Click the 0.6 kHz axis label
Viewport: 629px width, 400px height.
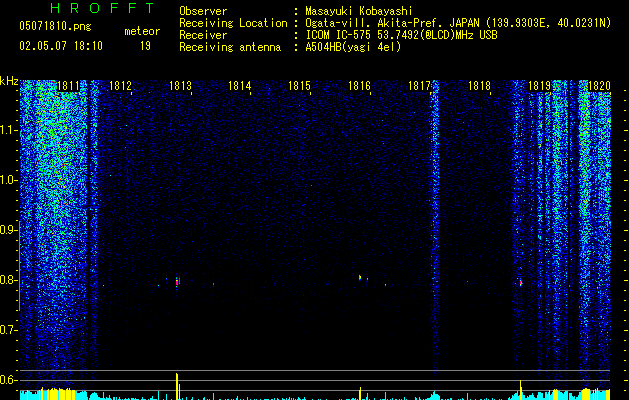point(9,380)
